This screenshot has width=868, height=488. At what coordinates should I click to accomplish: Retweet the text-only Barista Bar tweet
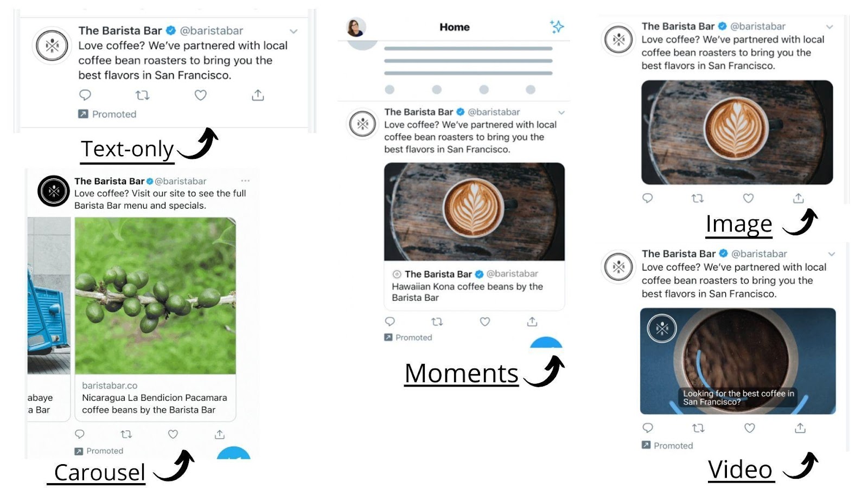142,95
